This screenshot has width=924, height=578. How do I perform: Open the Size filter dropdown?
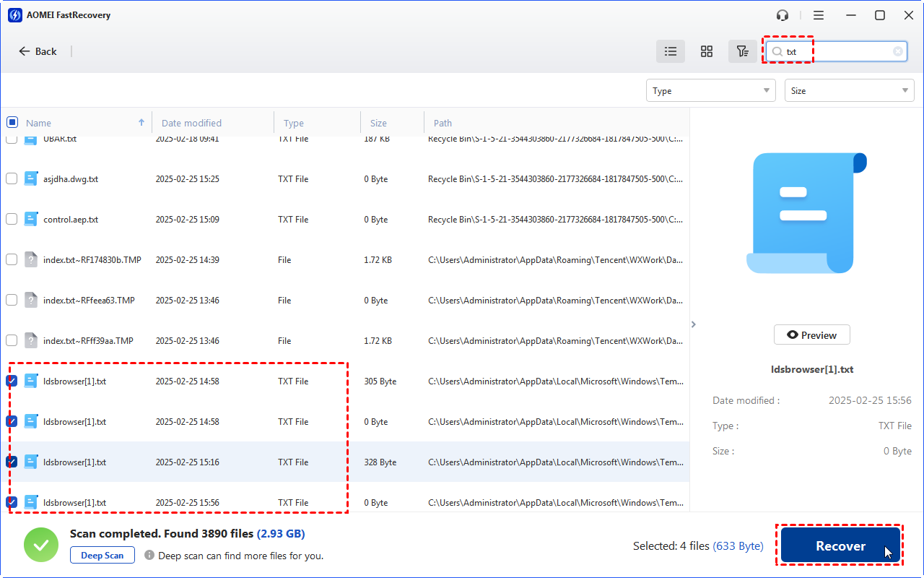click(849, 90)
